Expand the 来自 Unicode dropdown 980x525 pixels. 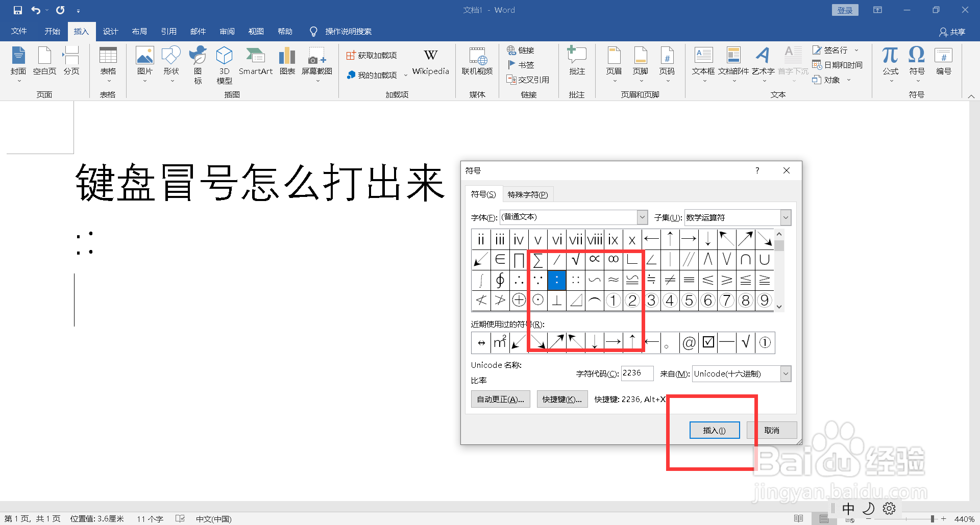click(785, 373)
